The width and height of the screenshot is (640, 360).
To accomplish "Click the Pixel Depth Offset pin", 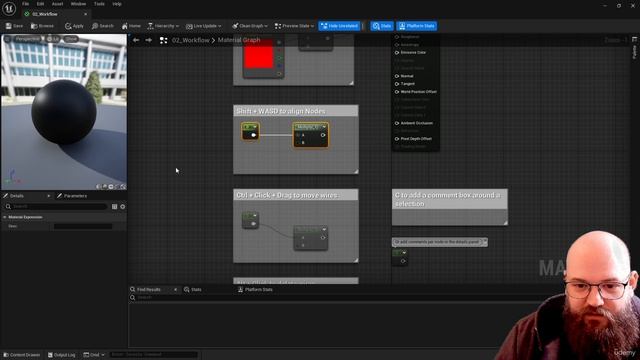I will [x=397, y=139].
